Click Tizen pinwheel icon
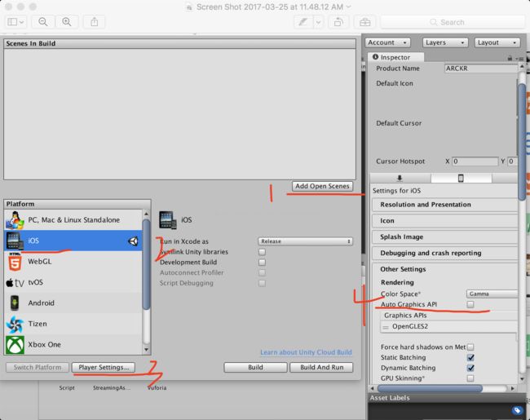The width and height of the screenshot is (530, 420). coord(15,324)
